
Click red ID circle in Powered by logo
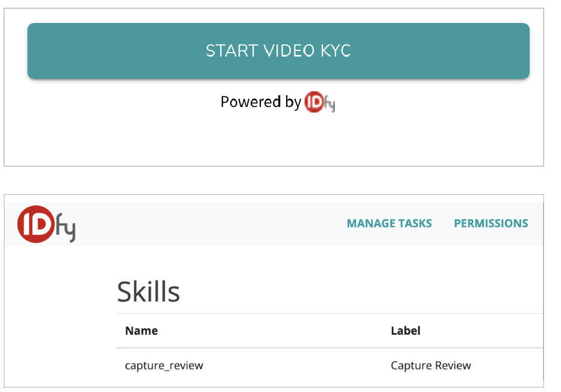(312, 102)
